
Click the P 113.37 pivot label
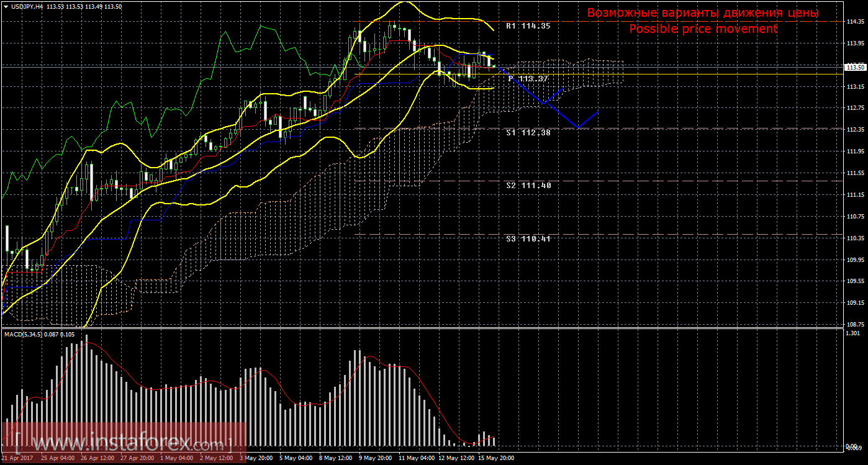[x=528, y=79]
